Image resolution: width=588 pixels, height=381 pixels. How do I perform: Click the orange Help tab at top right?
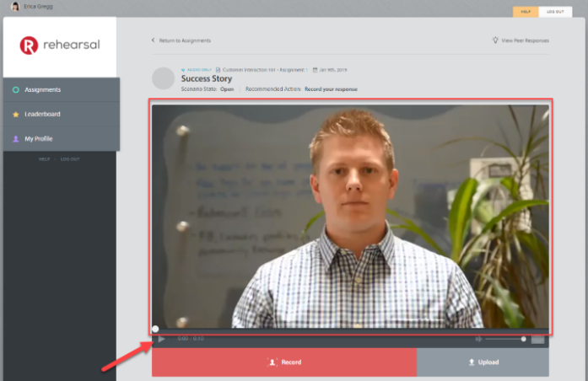click(525, 12)
